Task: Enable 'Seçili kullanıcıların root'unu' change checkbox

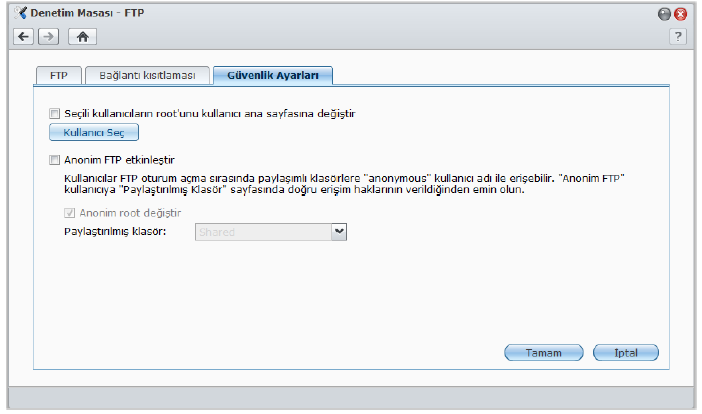Action: coord(55,114)
